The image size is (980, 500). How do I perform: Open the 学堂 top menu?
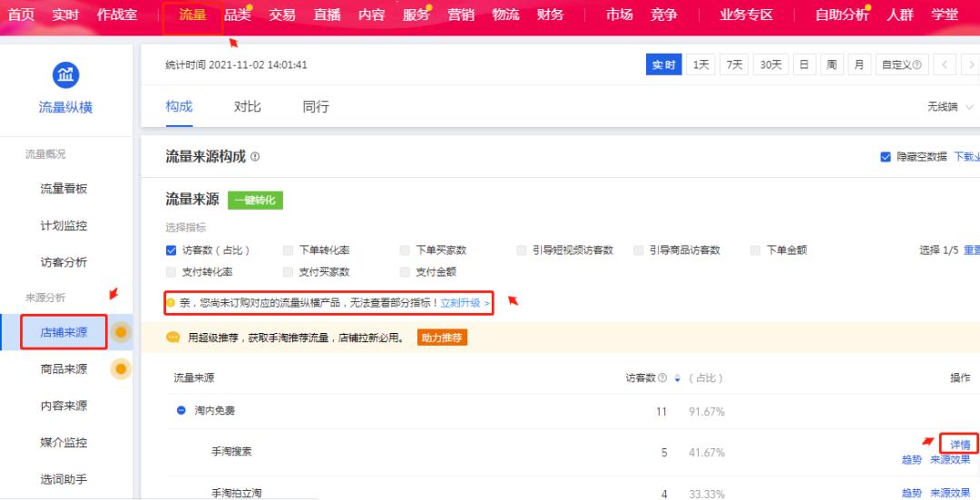945,15
